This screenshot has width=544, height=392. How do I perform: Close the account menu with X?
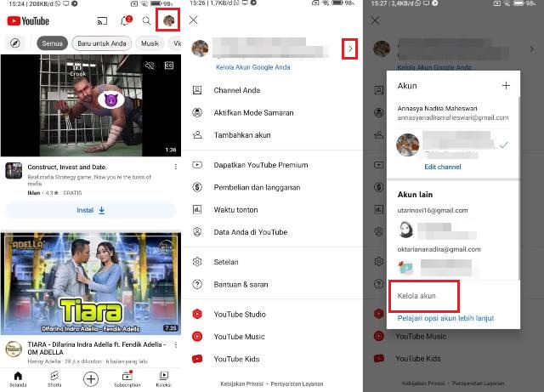click(x=194, y=20)
